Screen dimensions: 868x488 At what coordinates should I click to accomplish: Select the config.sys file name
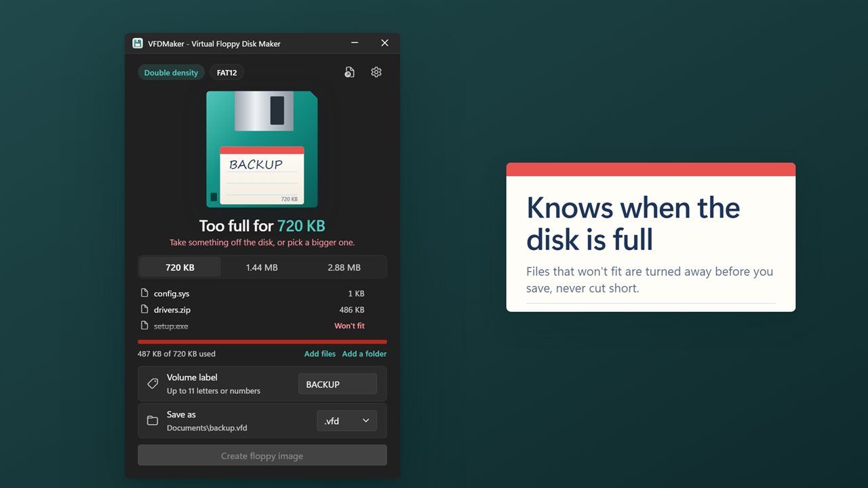172,293
